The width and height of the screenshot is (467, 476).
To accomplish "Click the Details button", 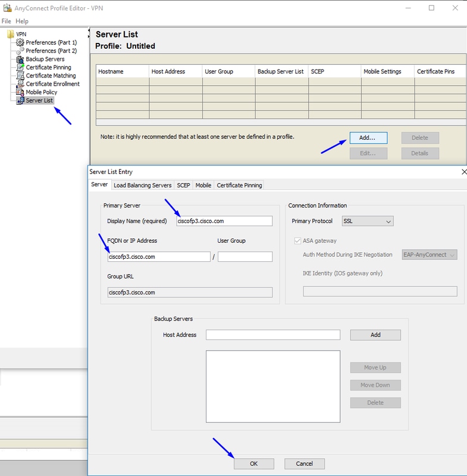I will [420, 154].
